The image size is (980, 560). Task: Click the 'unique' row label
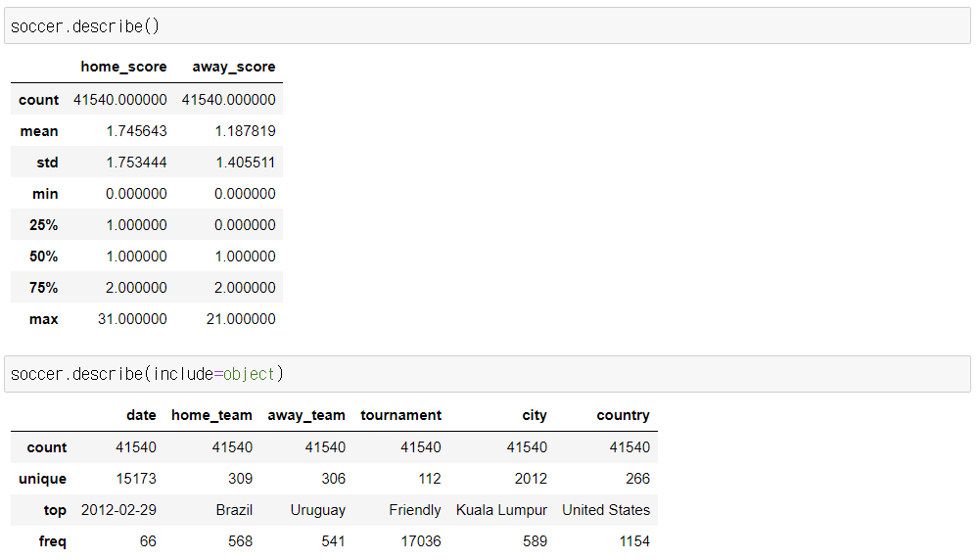tap(42, 479)
